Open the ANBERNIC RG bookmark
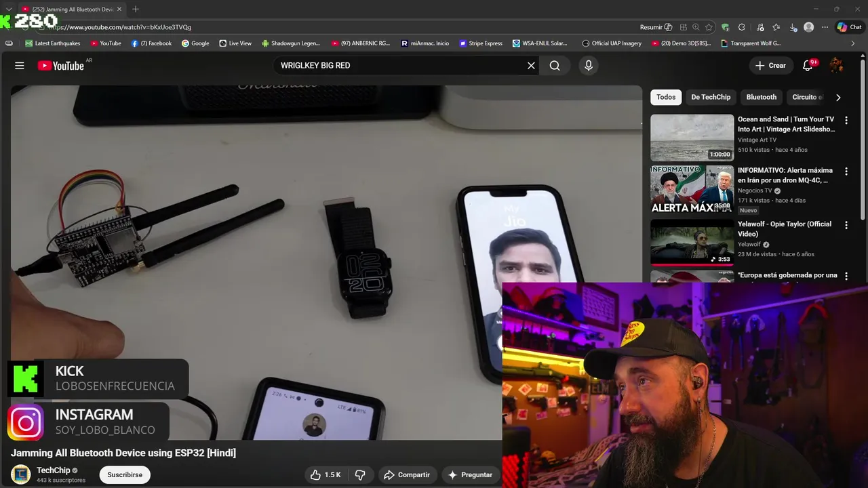868x488 pixels. click(359, 43)
